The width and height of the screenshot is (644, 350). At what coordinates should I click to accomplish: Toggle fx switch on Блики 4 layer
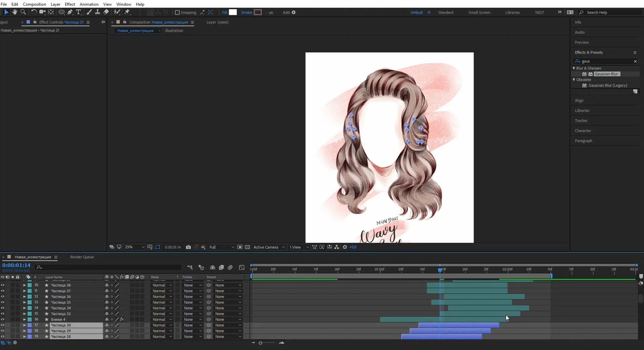[122, 319]
